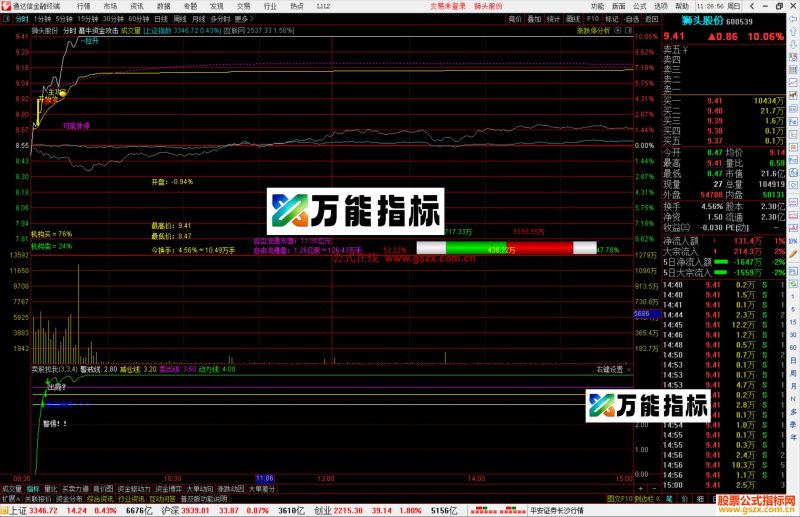The image size is (800, 517).
Task: Open the 行情 menu
Action: [x=84, y=6]
